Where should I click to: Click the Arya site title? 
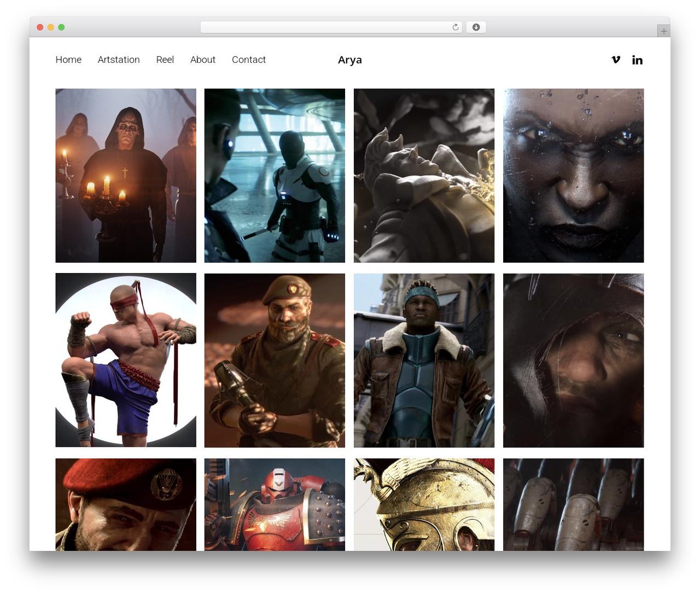(x=350, y=60)
